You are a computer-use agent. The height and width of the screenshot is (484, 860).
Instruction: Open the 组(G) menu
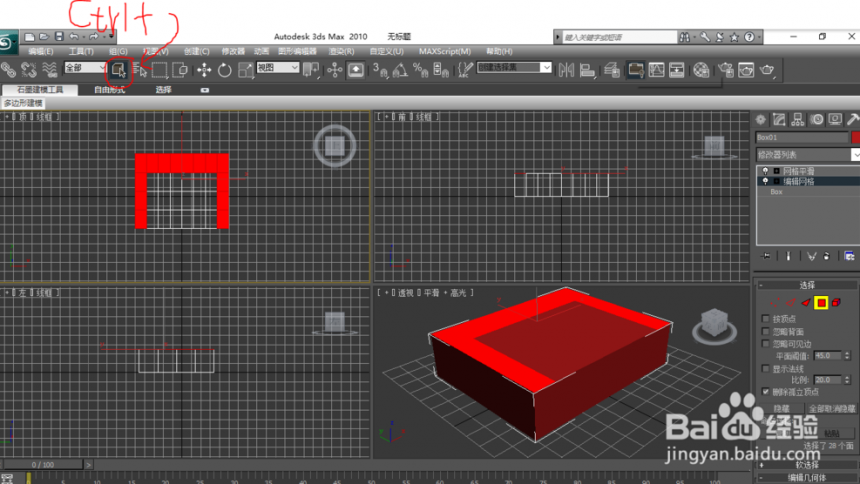tap(118, 51)
